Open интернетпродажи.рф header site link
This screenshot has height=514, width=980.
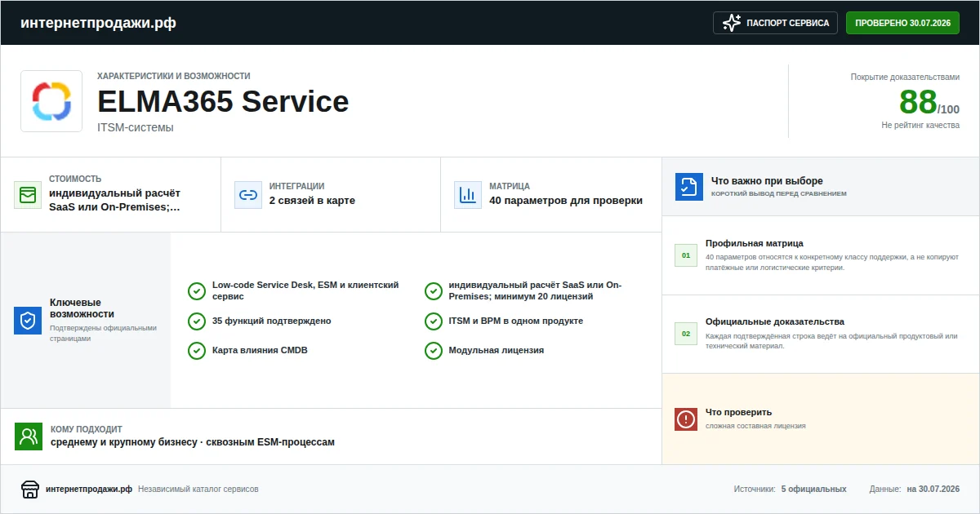98,23
